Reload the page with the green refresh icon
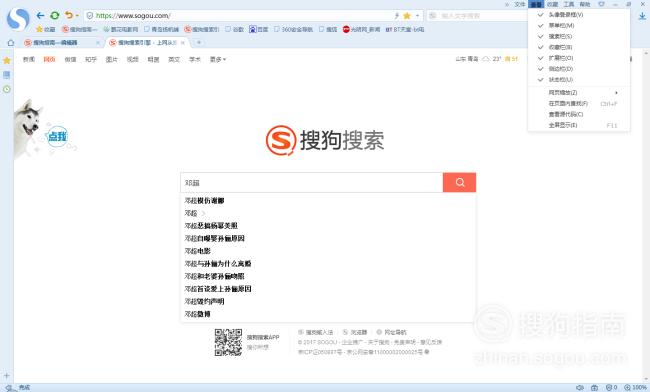This screenshot has width=650, height=392. click(x=55, y=16)
